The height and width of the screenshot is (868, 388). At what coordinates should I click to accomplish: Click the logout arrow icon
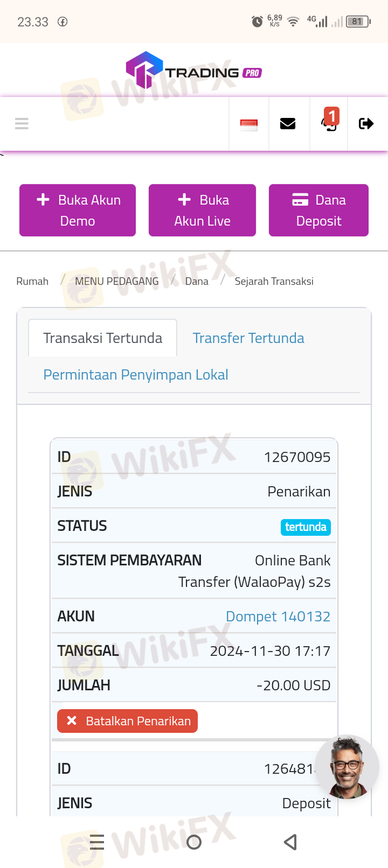tap(366, 124)
